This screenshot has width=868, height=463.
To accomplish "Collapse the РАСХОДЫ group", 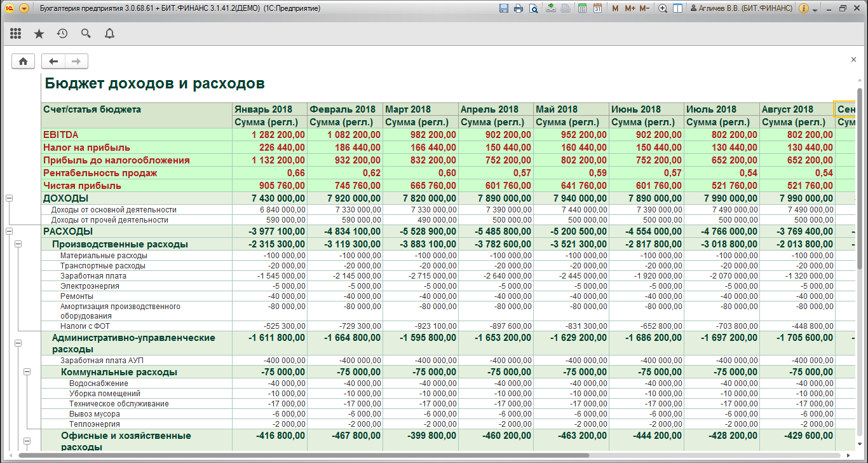I will (x=9, y=231).
